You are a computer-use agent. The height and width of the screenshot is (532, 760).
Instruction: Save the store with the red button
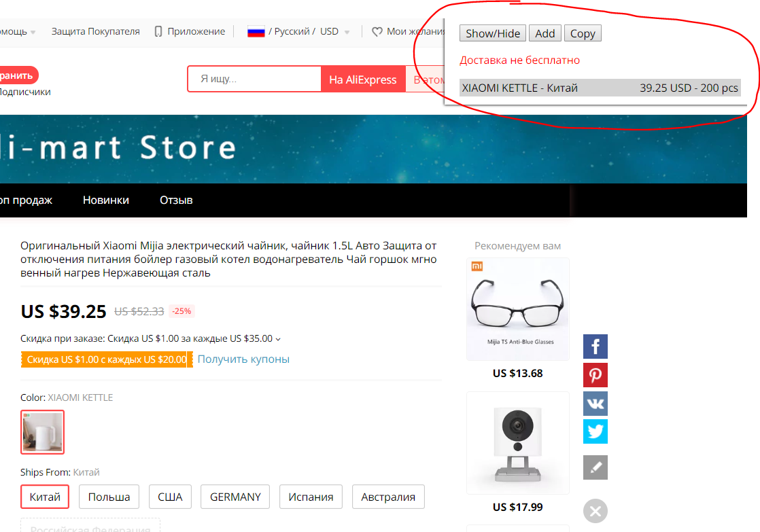coord(18,75)
